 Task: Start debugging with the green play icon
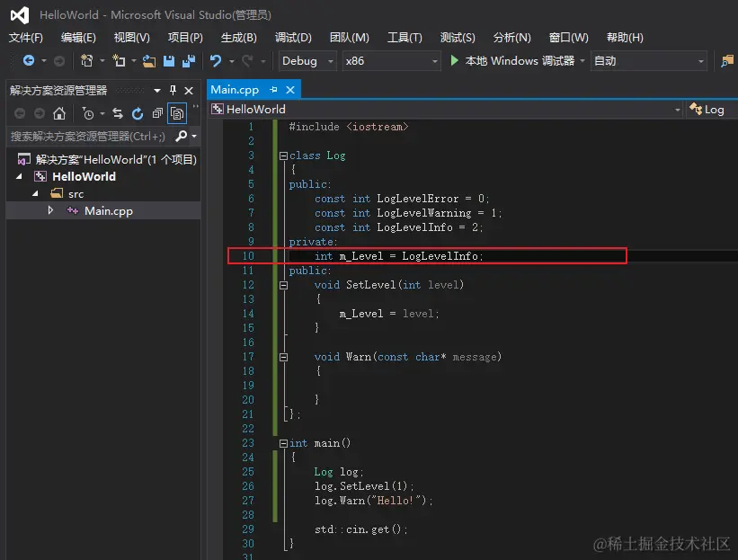pyautogui.click(x=454, y=61)
